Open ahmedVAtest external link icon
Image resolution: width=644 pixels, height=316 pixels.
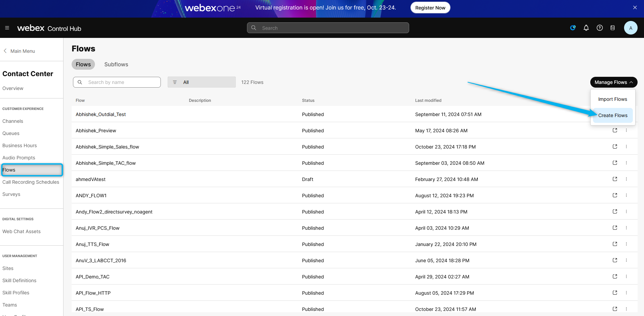pos(615,179)
